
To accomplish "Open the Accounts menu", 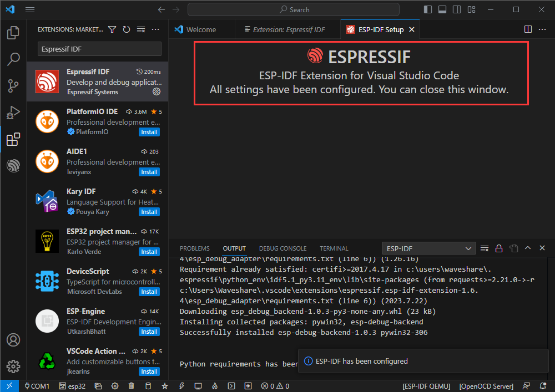I will point(13,340).
